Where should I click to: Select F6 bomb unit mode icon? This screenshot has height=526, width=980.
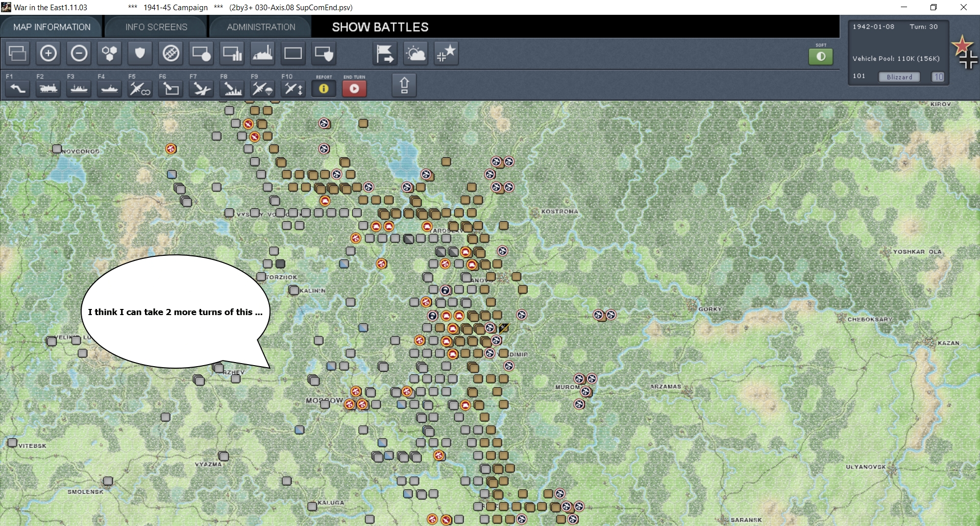point(171,88)
